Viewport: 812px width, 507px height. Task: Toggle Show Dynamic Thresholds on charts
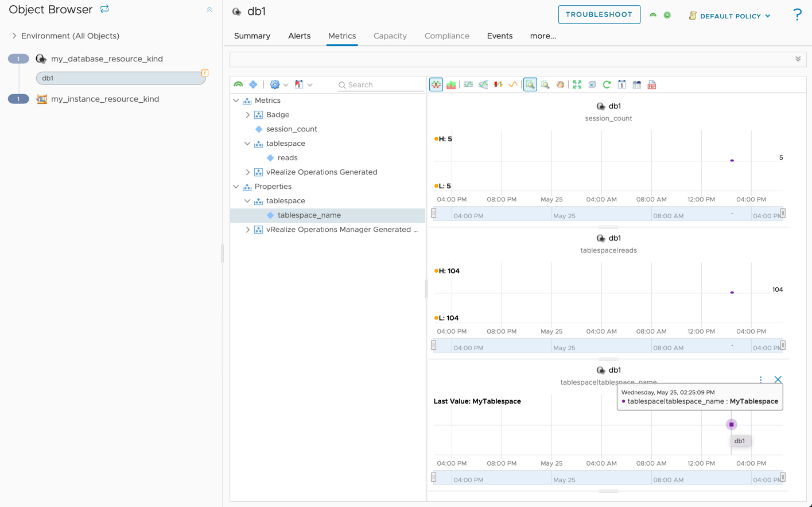[x=468, y=84]
